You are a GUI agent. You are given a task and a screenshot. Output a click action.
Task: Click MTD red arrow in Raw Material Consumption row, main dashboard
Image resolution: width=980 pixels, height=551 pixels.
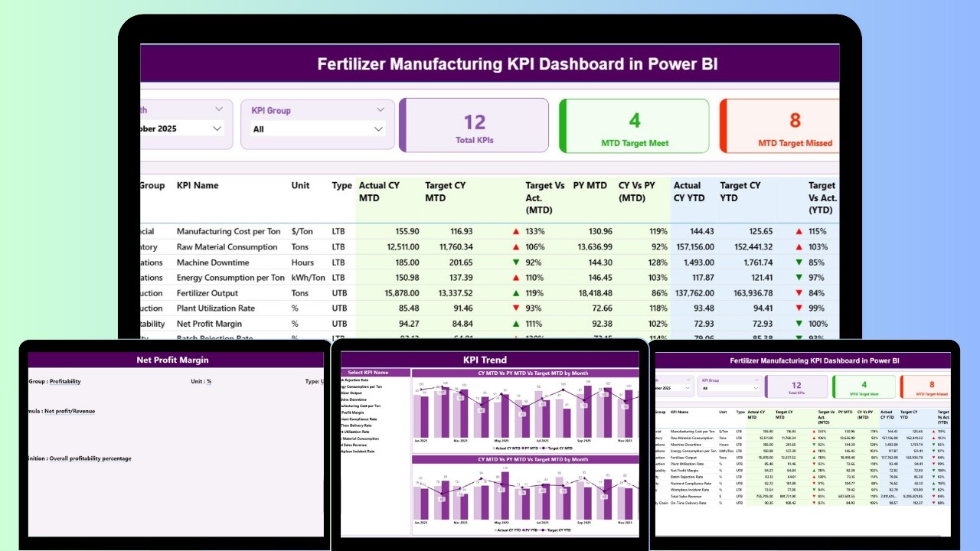[x=516, y=246]
